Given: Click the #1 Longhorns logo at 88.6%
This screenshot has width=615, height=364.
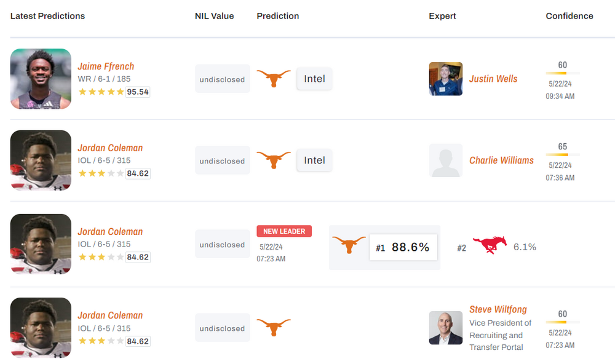Looking at the screenshot, I should [x=349, y=245].
